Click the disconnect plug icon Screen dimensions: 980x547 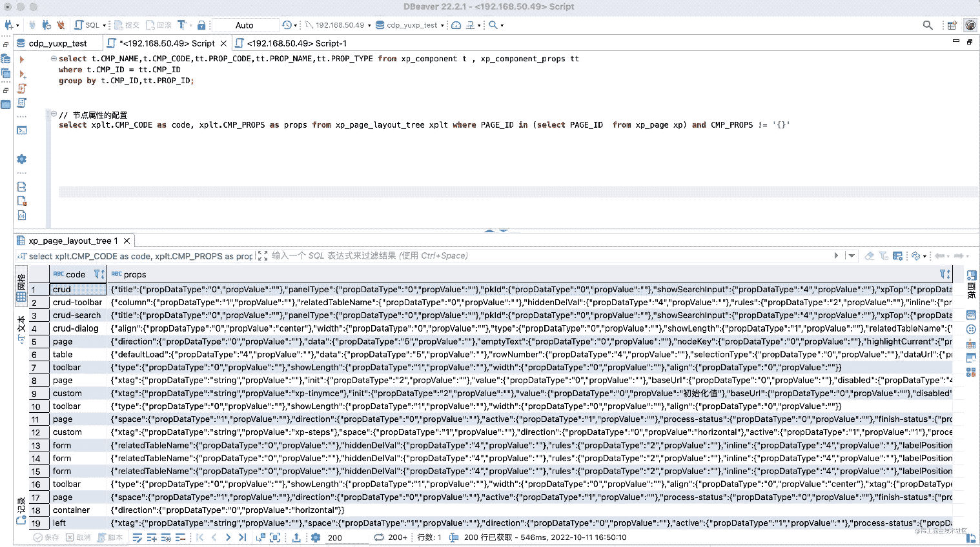[x=60, y=25]
